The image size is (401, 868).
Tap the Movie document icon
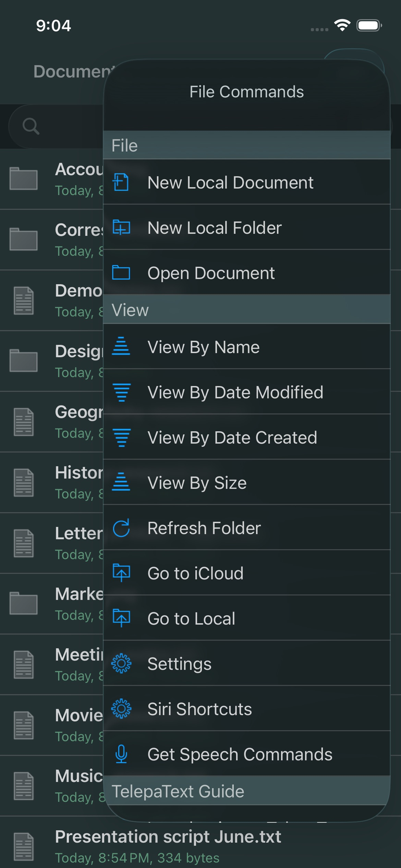(23, 725)
